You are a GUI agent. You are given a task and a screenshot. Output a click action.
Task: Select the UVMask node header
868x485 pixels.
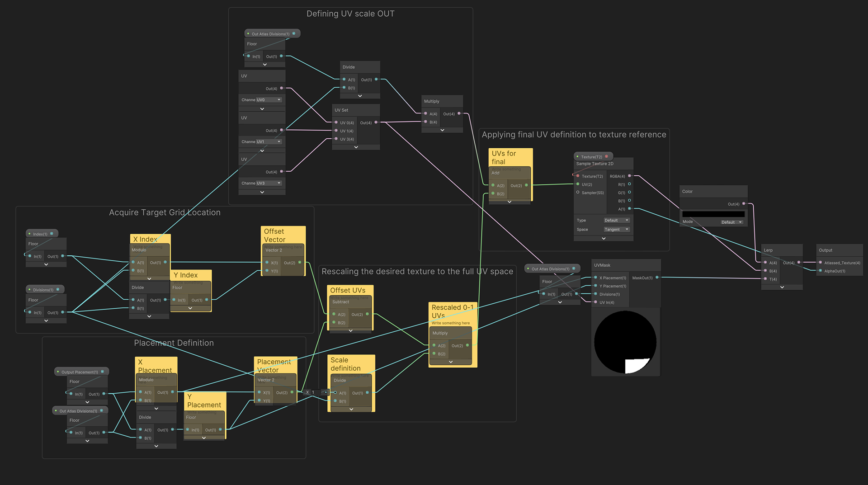tap(626, 265)
